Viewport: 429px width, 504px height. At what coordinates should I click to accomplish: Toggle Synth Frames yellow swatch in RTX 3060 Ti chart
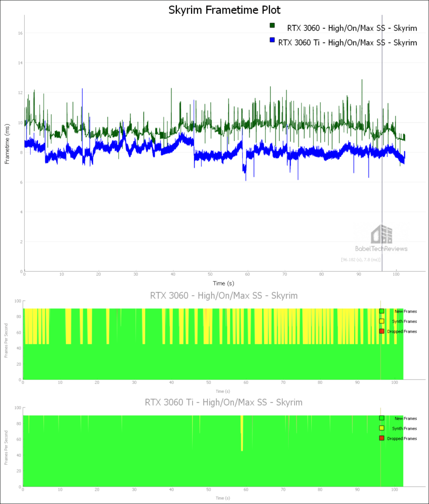click(381, 428)
